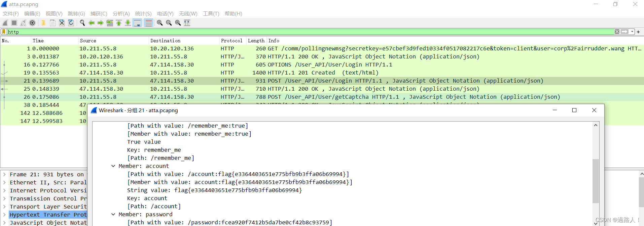The height and width of the screenshot is (226, 644).
Task: Open the 捕获(C) menu
Action: click(99, 14)
